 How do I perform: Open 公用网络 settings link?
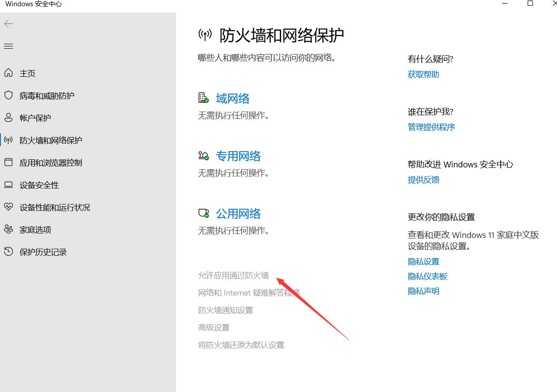coord(238,213)
